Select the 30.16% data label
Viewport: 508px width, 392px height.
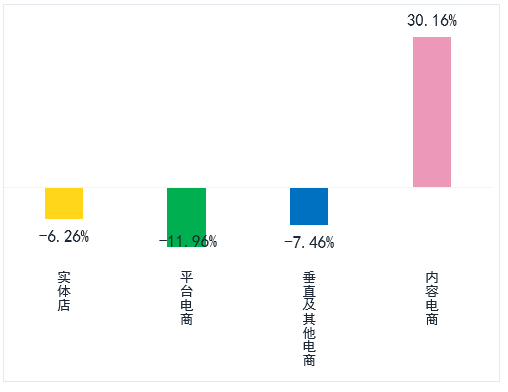[432, 21]
